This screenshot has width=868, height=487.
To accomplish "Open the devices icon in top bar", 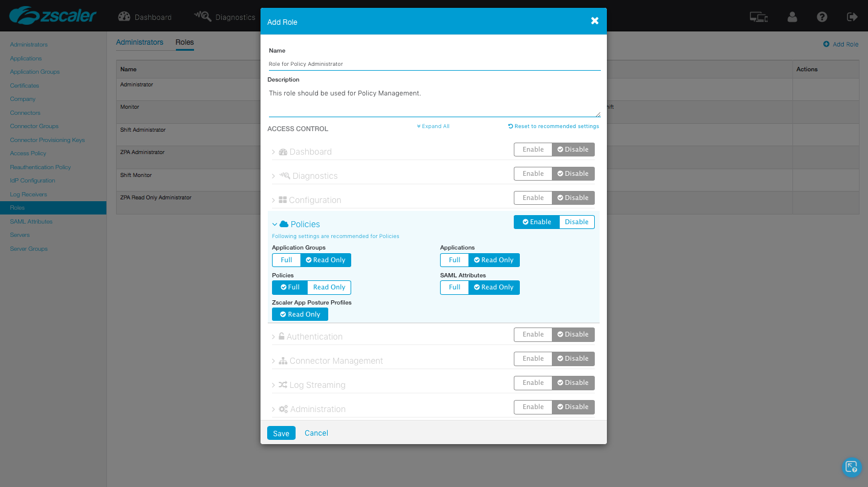I will tap(759, 17).
